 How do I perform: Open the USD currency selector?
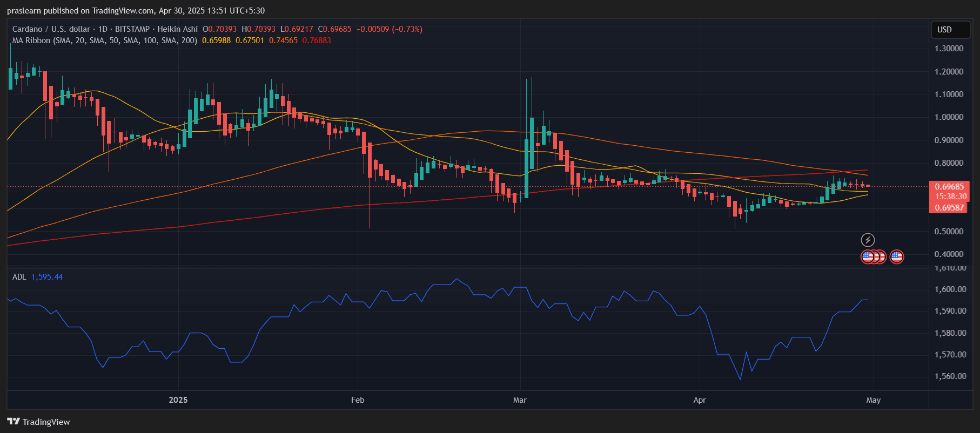click(x=950, y=30)
